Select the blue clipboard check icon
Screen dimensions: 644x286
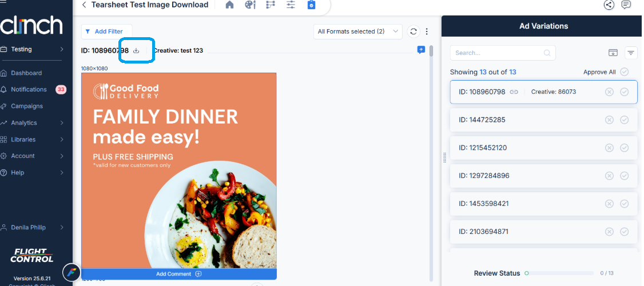(311, 5)
